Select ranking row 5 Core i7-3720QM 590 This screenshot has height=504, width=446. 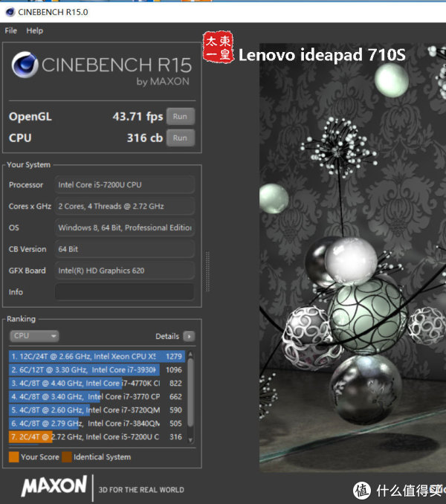pos(97,410)
